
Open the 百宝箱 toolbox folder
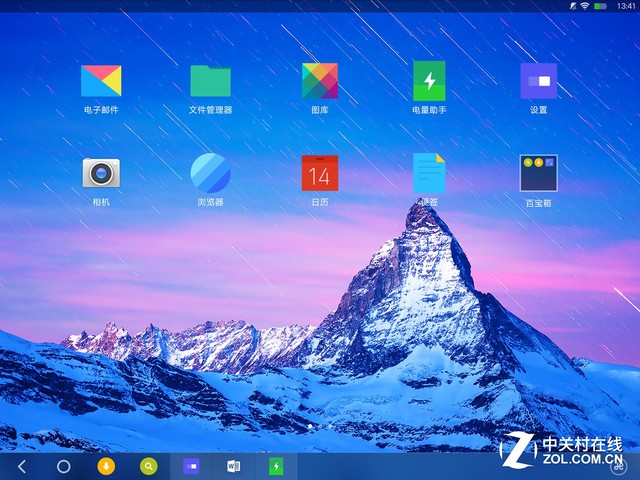coord(538,173)
